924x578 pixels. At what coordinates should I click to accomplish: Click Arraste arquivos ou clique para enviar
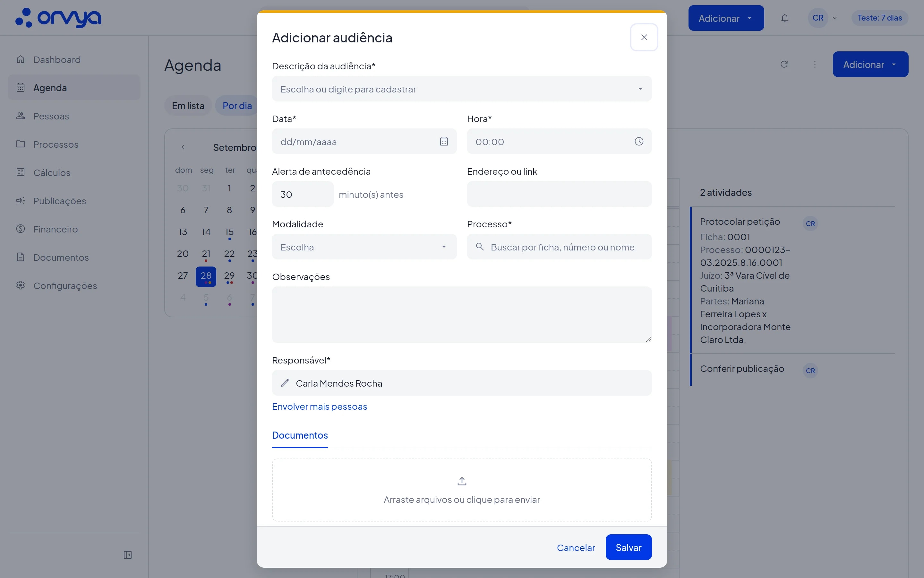[462, 500]
